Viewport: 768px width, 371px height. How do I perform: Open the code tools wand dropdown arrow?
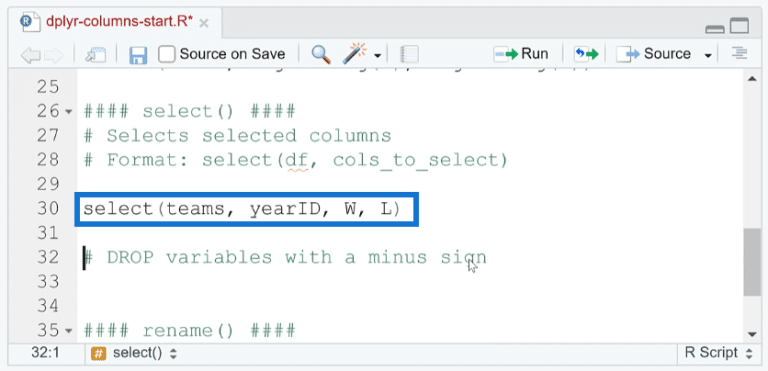pos(377,55)
